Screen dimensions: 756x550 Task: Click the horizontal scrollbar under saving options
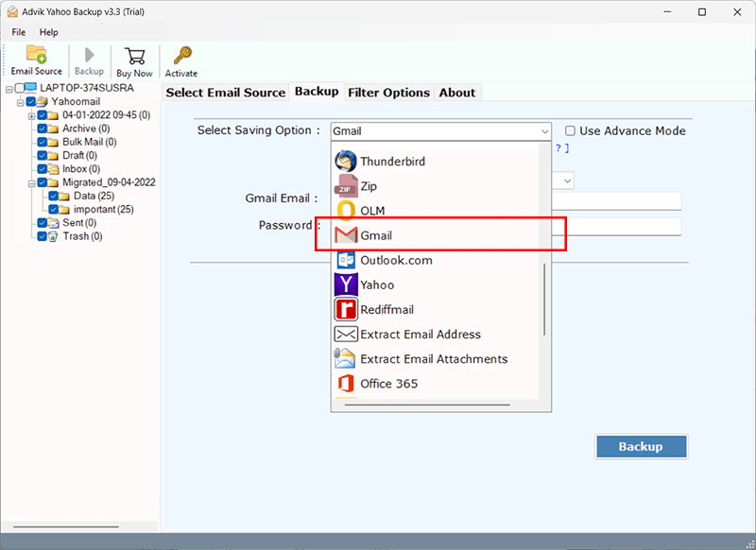[427, 404]
